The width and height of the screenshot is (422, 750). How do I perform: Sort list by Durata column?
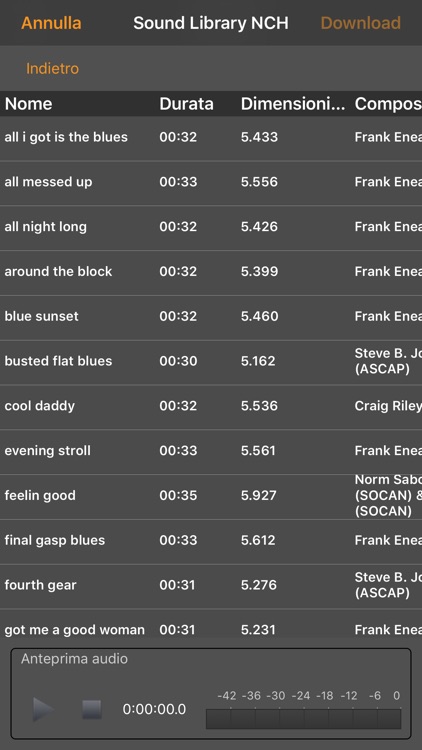pyautogui.click(x=186, y=104)
